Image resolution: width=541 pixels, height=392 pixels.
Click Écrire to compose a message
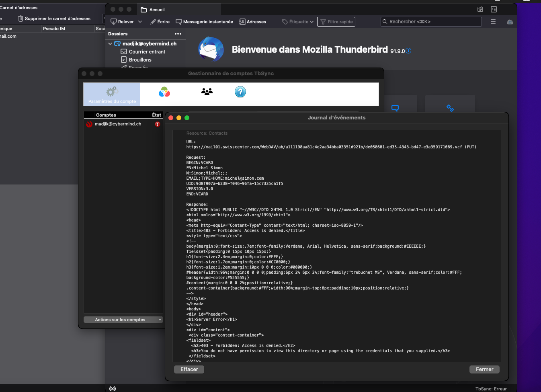[160, 22]
